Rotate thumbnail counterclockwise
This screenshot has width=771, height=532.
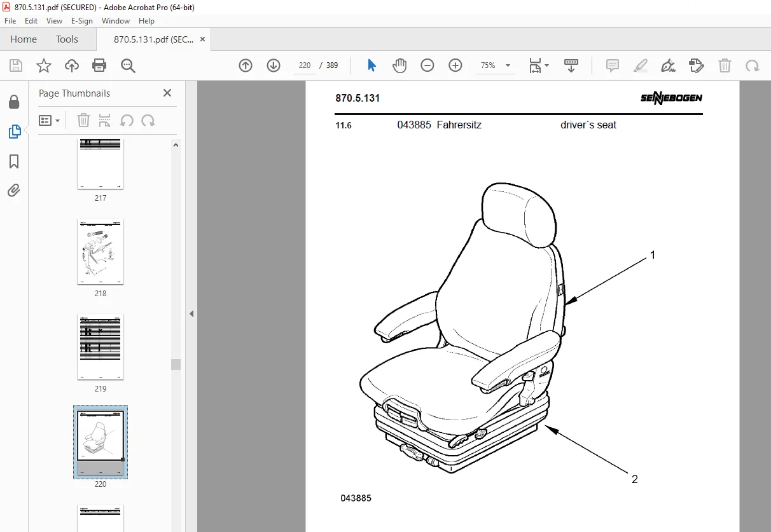pos(127,120)
